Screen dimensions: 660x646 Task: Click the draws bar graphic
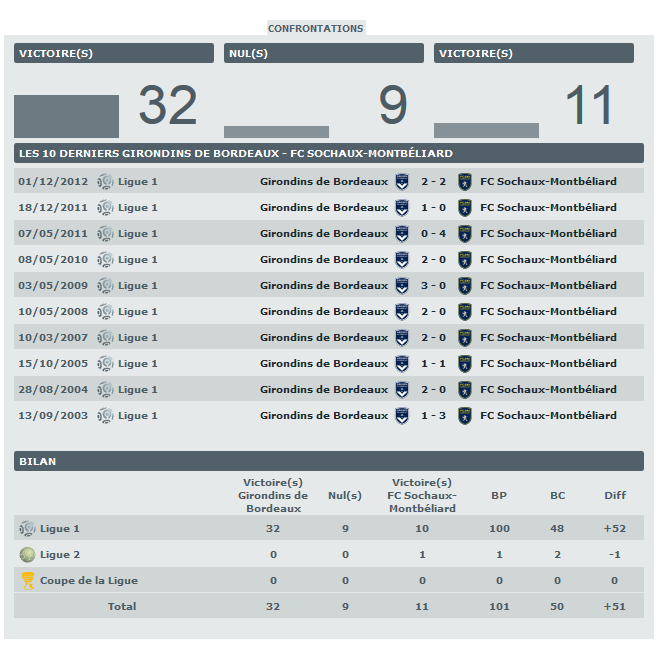[x=277, y=132]
